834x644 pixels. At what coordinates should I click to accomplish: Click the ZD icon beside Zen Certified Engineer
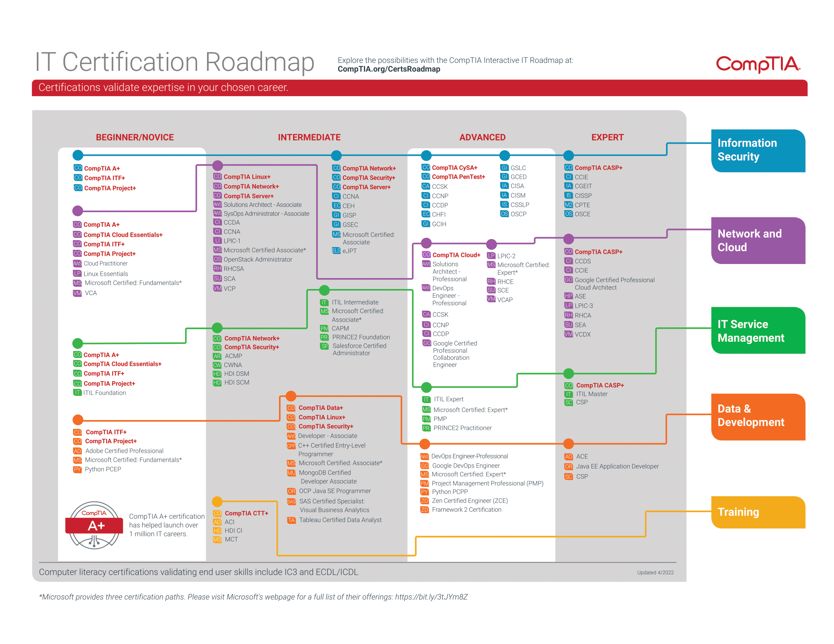(425, 500)
